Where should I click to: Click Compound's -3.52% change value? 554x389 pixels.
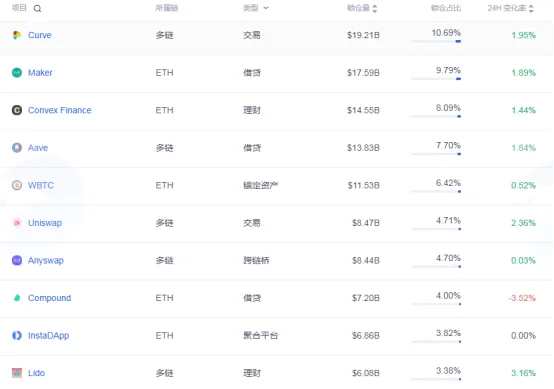(x=522, y=298)
